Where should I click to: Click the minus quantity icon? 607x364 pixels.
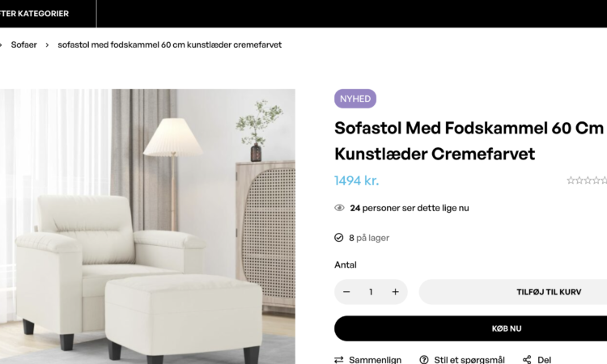tap(346, 292)
